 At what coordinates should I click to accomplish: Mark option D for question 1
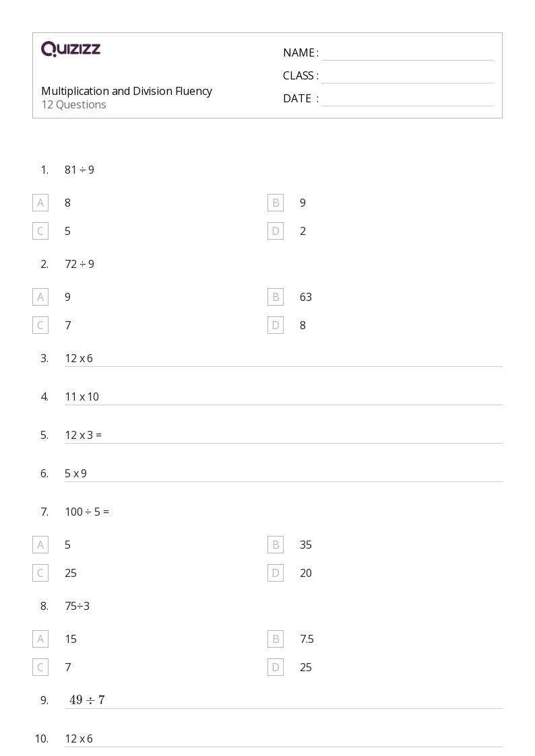point(276,231)
